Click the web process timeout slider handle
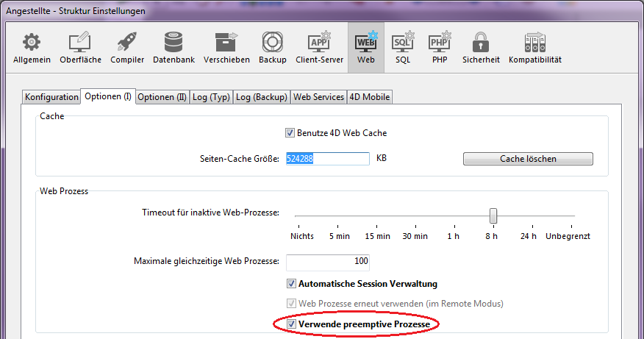This screenshot has width=644, height=339. point(493,215)
